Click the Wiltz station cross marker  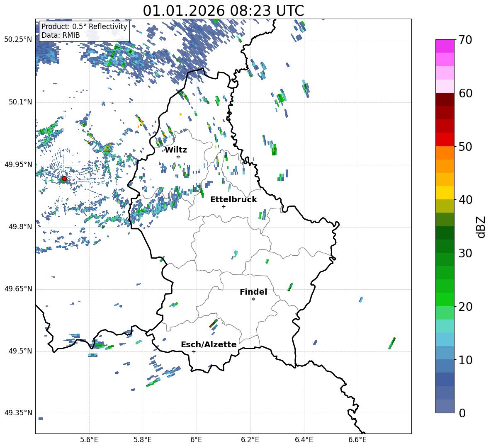(x=178, y=157)
